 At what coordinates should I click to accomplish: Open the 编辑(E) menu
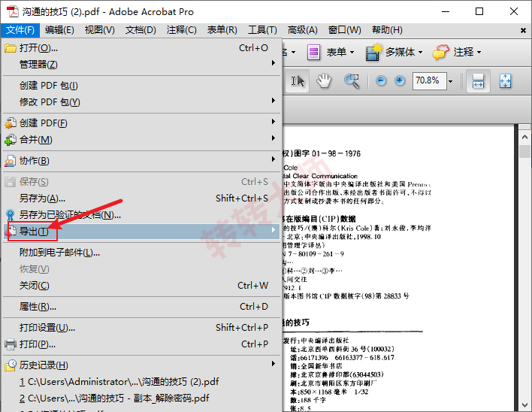[x=59, y=30]
